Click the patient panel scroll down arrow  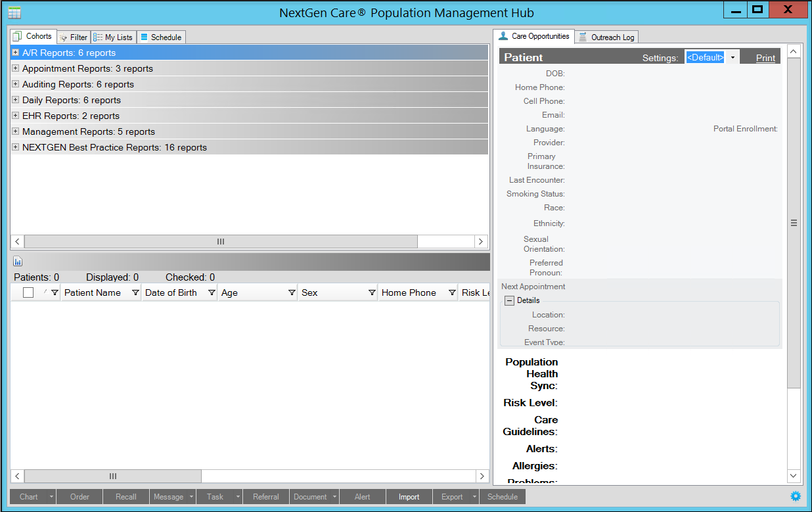(x=794, y=476)
